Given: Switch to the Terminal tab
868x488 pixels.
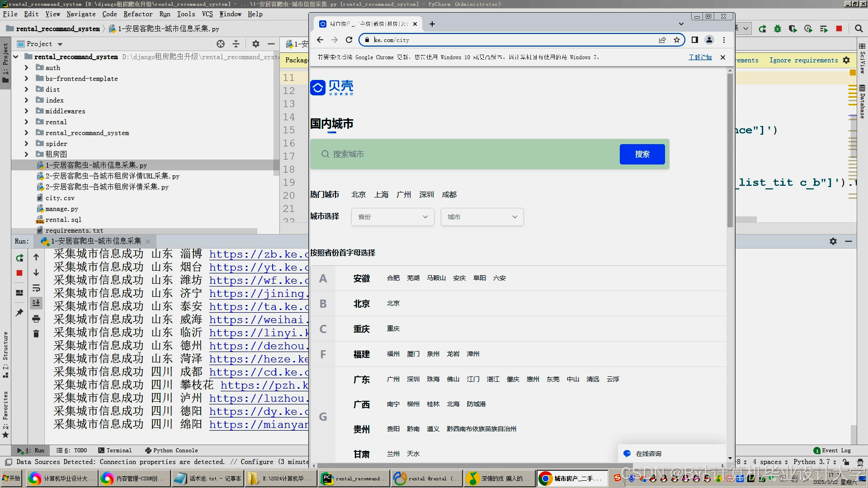Looking at the screenshot, I should coord(115,450).
